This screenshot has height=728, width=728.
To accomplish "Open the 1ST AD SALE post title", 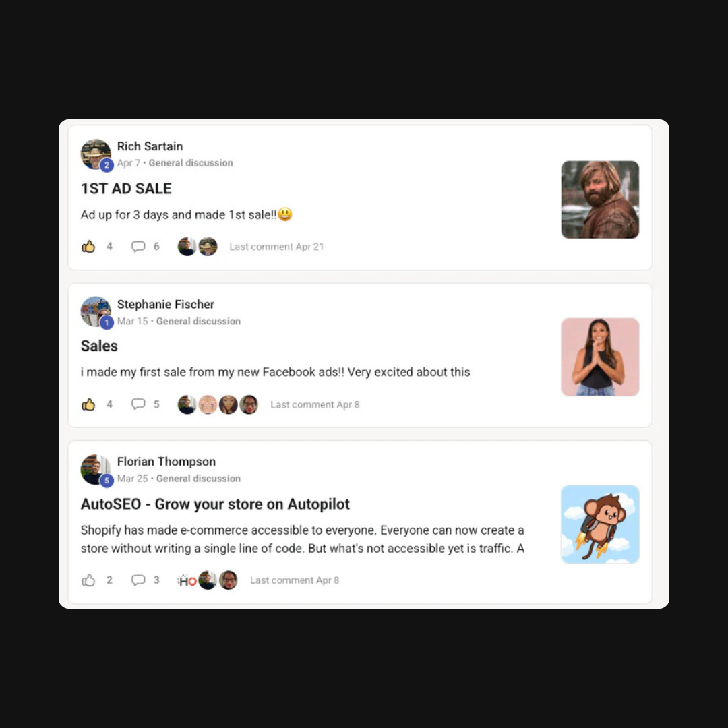I will 126,189.
